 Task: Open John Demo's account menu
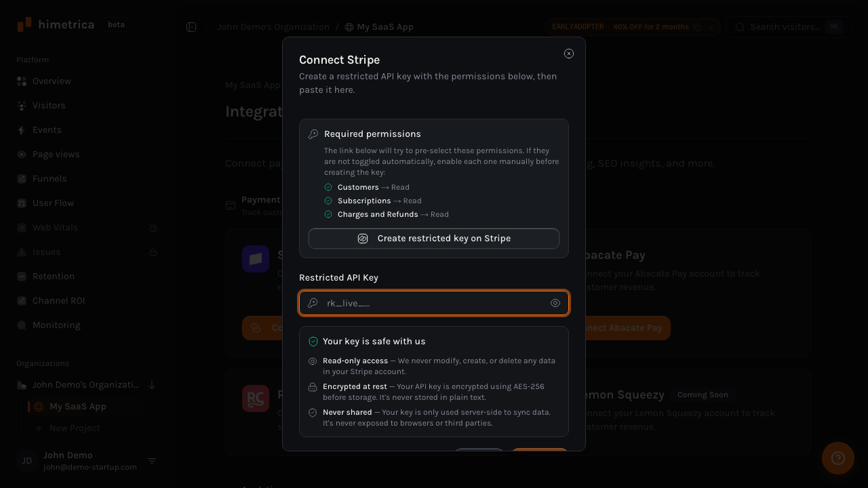[152, 461]
